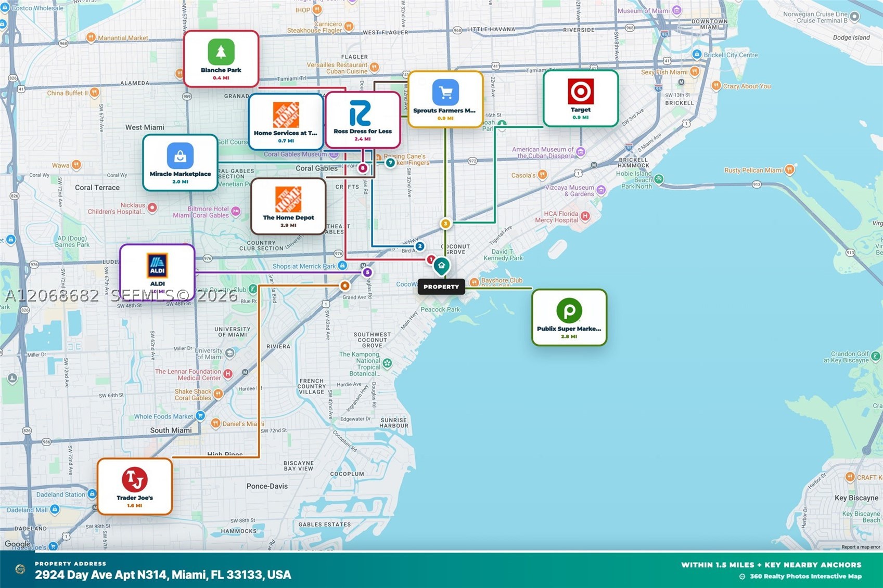Viewport: 883px width, 588px height.
Task: Click the Hobie Island Beach Park pin
Action: click(659, 179)
